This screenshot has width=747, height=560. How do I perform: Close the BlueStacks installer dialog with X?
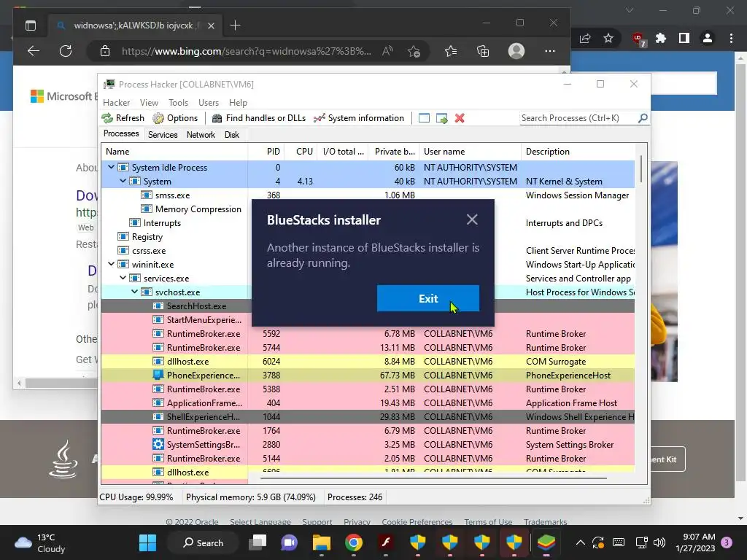[x=472, y=219]
